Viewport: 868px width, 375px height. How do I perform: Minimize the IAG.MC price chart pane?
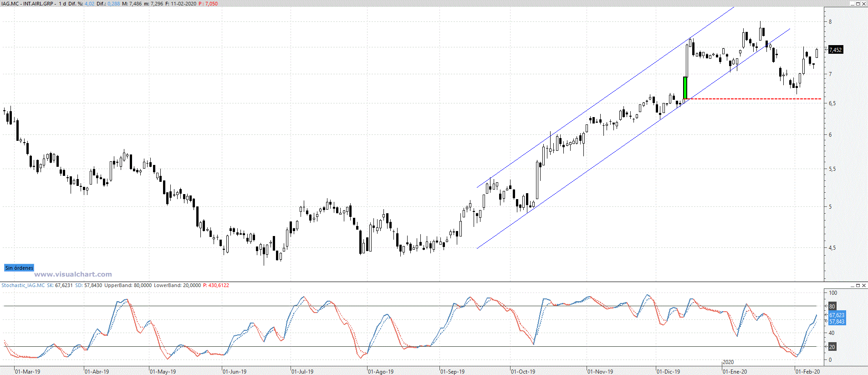[852, 4]
